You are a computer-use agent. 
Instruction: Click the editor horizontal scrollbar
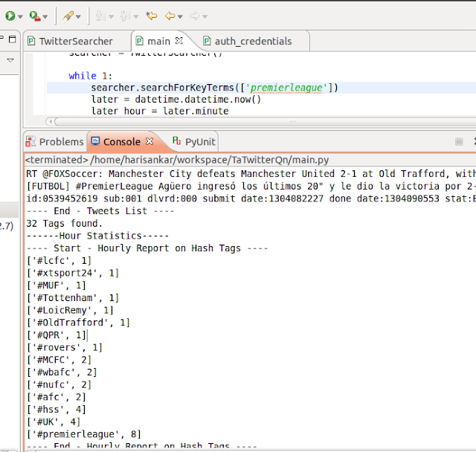click(x=264, y=122)
